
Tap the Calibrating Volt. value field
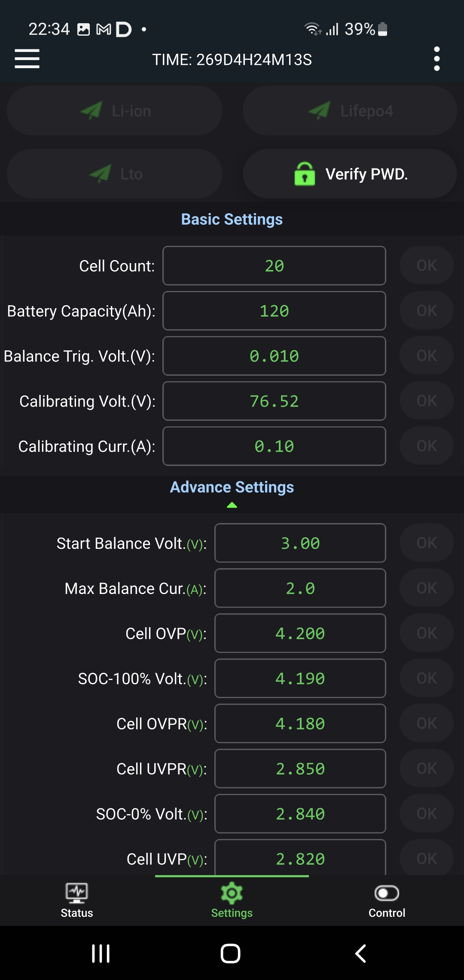274,401
